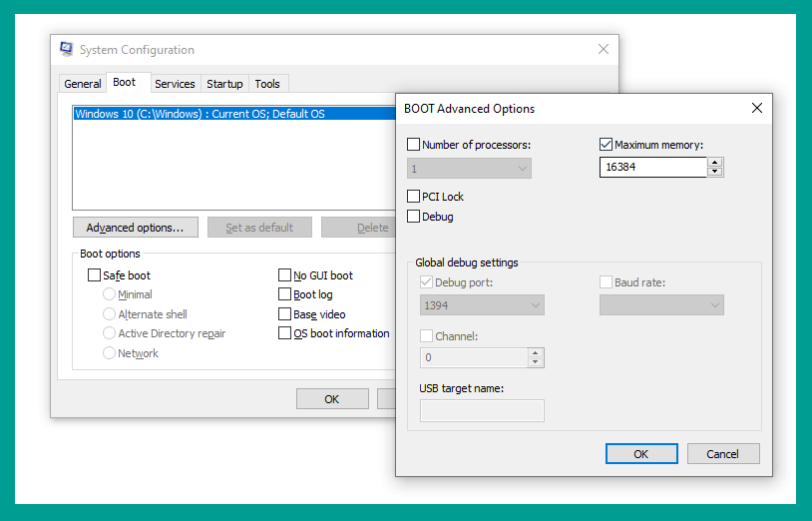Screen dimensions: 812x521
Task: Toggle the Base video checkbox
Action: tap(284, 313)
